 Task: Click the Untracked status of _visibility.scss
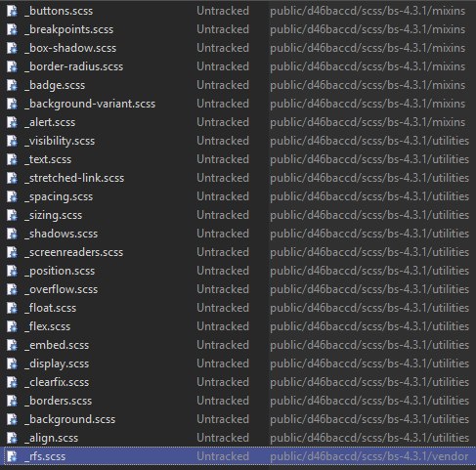[223, 141]
